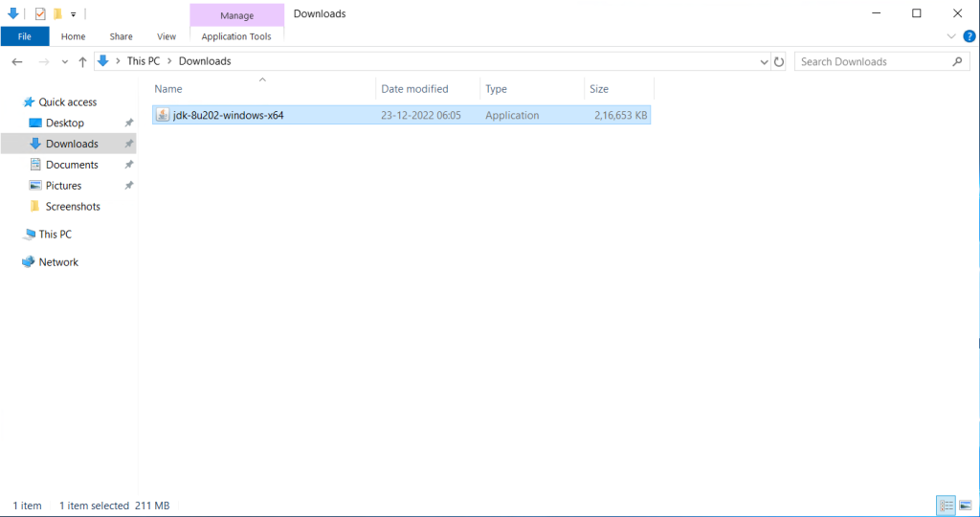The width and height of the screenshot is (980, 517).
Task: Click the pin icon beside Documents
Action: (129, 165)
